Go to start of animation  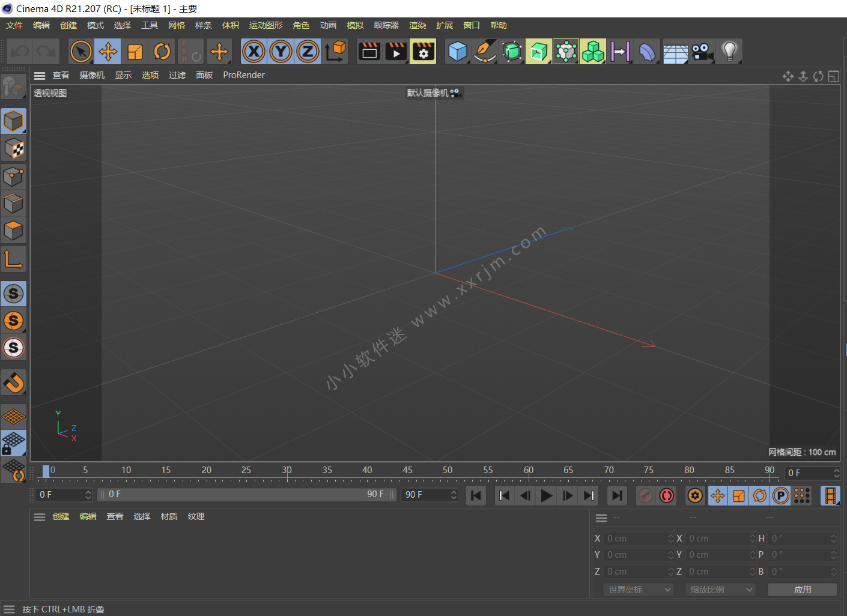pos(476,495)
